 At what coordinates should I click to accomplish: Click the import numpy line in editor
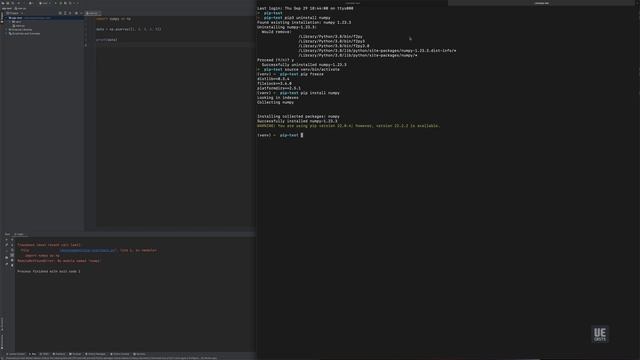(113, 19)
